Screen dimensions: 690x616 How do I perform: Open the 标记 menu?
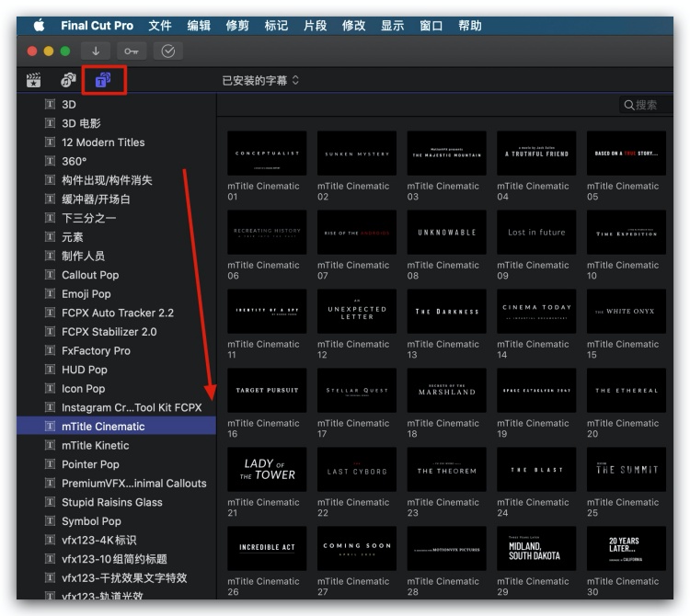[x=276, y=26]
